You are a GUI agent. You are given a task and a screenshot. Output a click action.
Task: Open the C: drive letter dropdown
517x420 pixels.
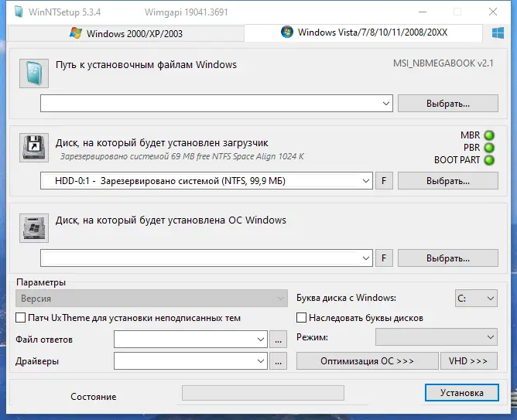point(476,299)
